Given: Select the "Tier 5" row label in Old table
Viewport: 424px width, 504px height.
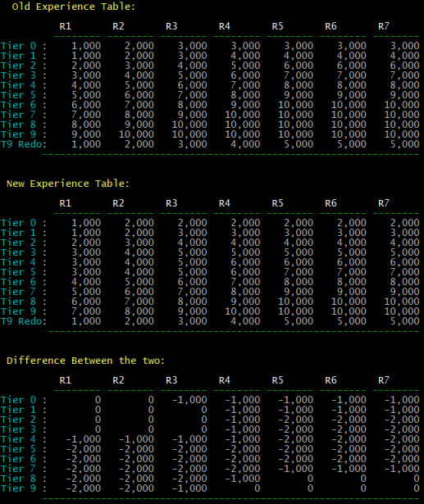Looking at the screenshot, I should [18, 95].
